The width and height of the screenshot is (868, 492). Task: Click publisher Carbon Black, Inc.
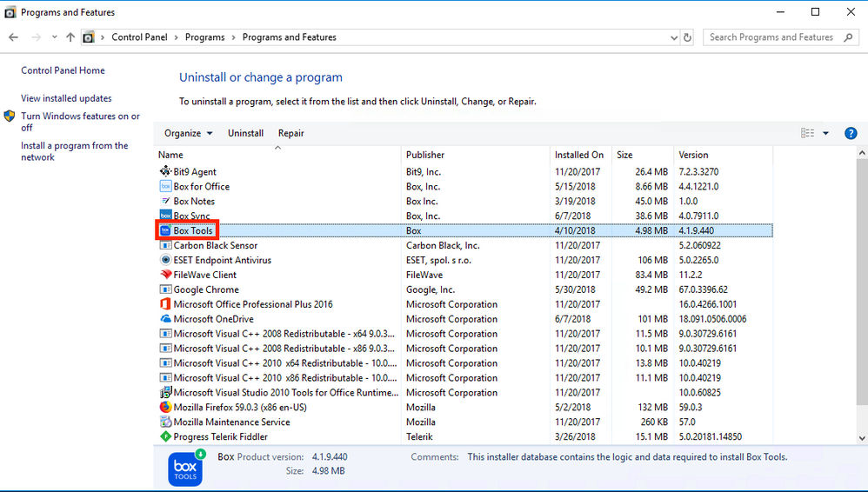(x=443, y=245)
